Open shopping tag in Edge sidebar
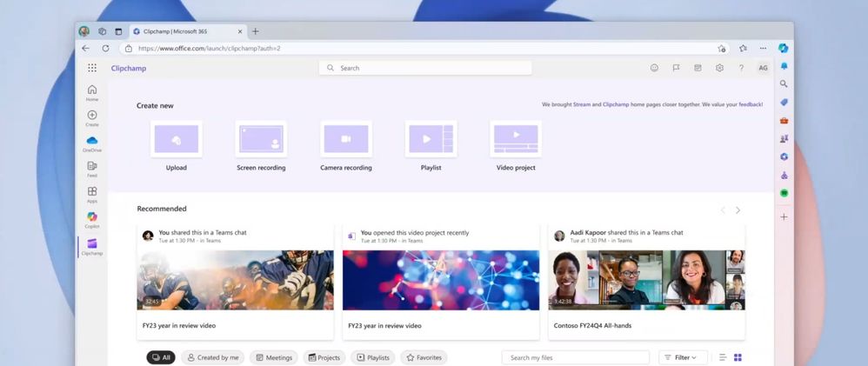868x366 pixels. (784, 103)
